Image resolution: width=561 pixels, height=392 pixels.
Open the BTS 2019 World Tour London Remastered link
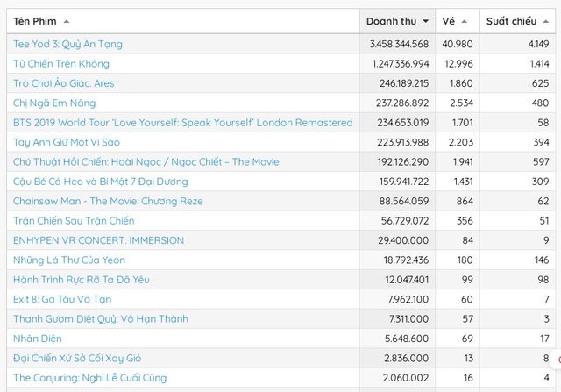182,123
